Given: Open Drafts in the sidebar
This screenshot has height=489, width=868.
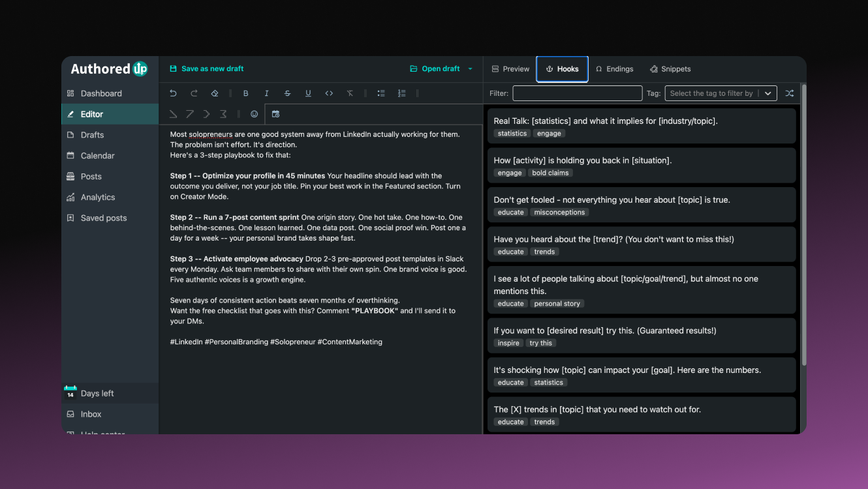Looking at the screenshot, I should click(110, 135).
